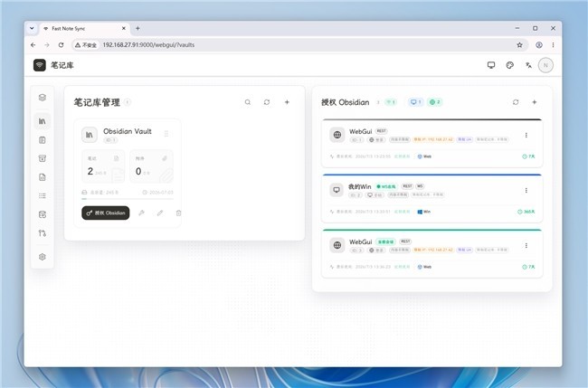588x388 pixels.
Task: Open the browser tab search dropdown
Action: pyautogui.click(x=32, y=28)
